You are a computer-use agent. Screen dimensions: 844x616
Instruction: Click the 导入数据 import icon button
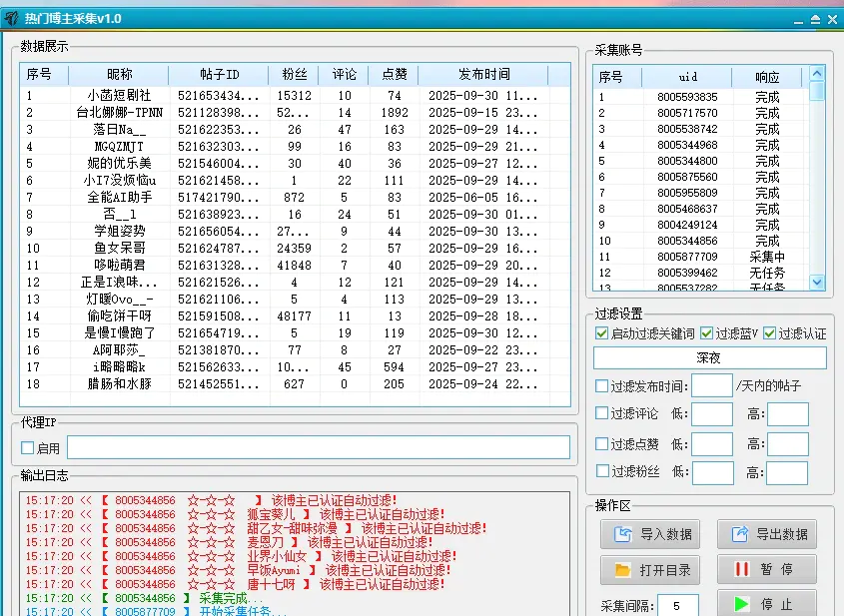tap(649, 534)
